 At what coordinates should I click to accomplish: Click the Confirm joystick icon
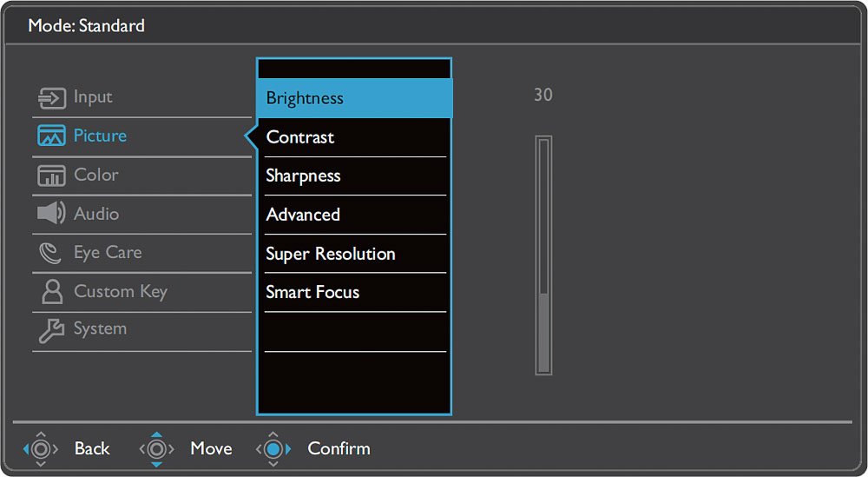click(273, 448)
